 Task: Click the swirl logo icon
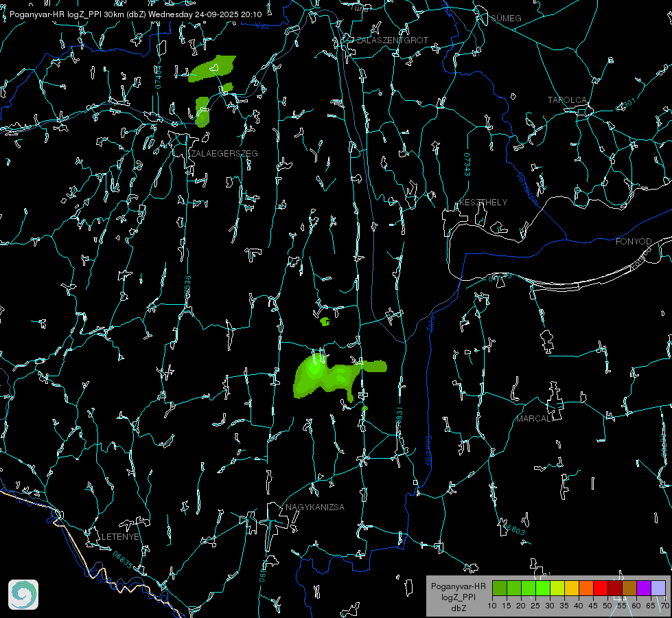pyautogui.click(x=23, y=595)
